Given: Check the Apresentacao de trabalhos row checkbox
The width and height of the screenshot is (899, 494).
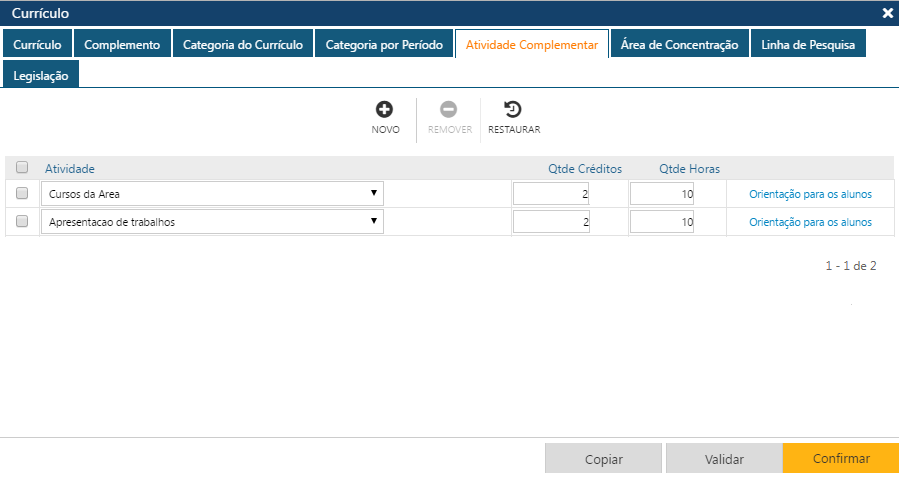Looking at the screenshot, I should [22, 221].
